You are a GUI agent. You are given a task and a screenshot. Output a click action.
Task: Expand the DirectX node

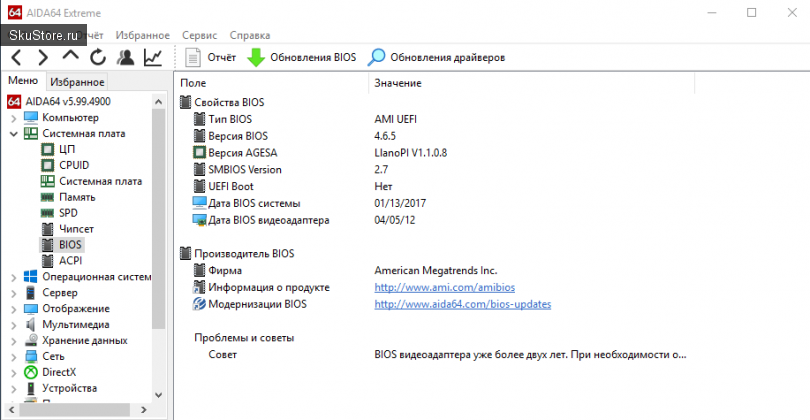tap(14, 373)
